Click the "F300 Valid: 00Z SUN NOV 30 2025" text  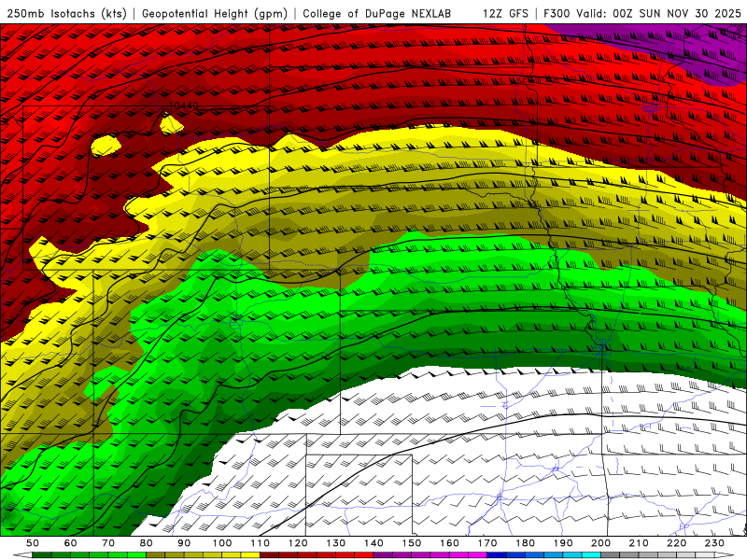point(642,14)
